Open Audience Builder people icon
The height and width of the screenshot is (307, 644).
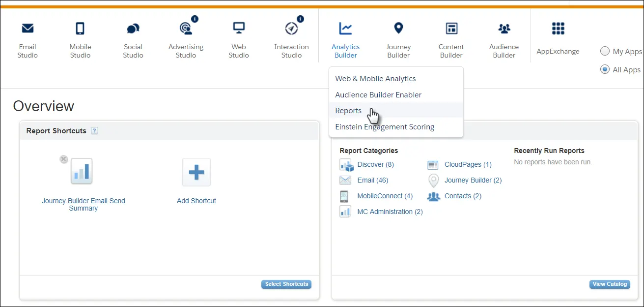[x=504, y=29]
